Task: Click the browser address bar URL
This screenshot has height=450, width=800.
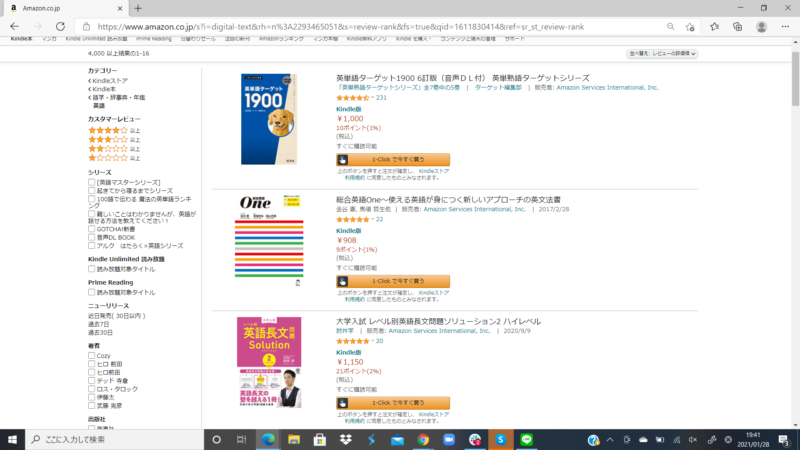Action: pos(340,27)
